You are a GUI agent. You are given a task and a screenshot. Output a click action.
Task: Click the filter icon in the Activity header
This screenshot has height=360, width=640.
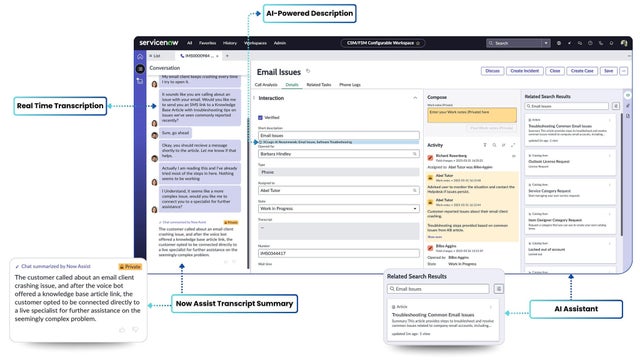pyautogui.click(x=485, y=145)
